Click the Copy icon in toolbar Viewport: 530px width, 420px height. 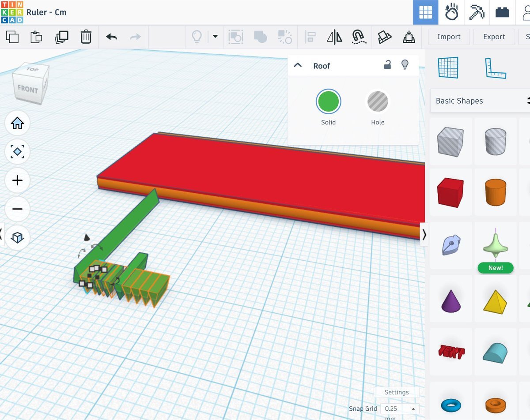click(12, 37)
